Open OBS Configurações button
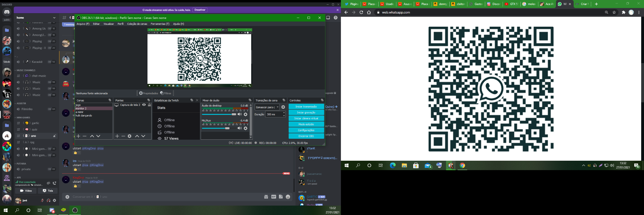The height and width of the screenshot is (215, 644). click(x=306, y=130)
